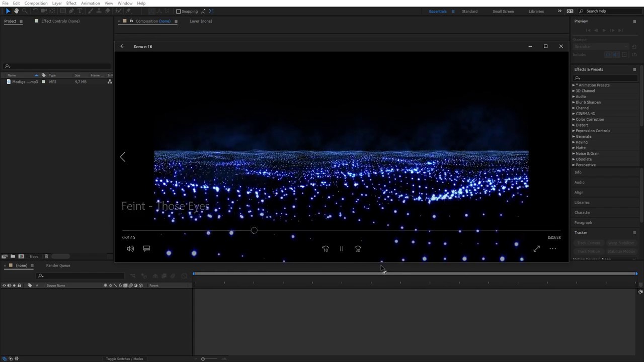Open the File menu
644x362 pixels.
5,3
